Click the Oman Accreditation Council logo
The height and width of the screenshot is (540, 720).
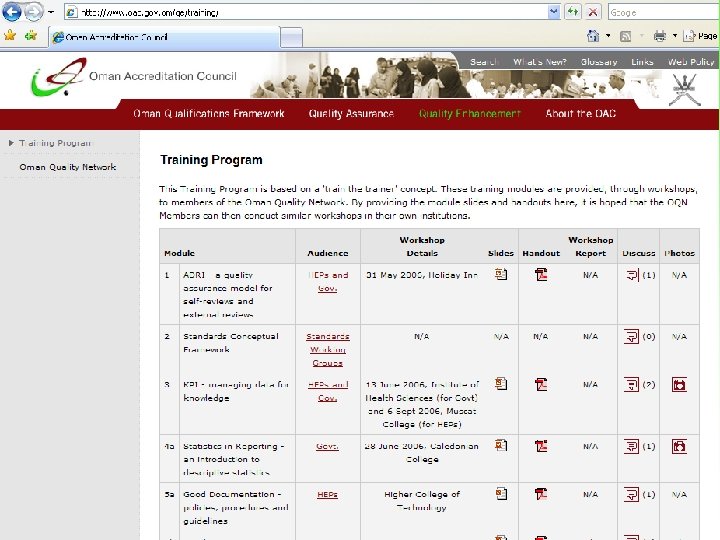click(x=134, y=76)
